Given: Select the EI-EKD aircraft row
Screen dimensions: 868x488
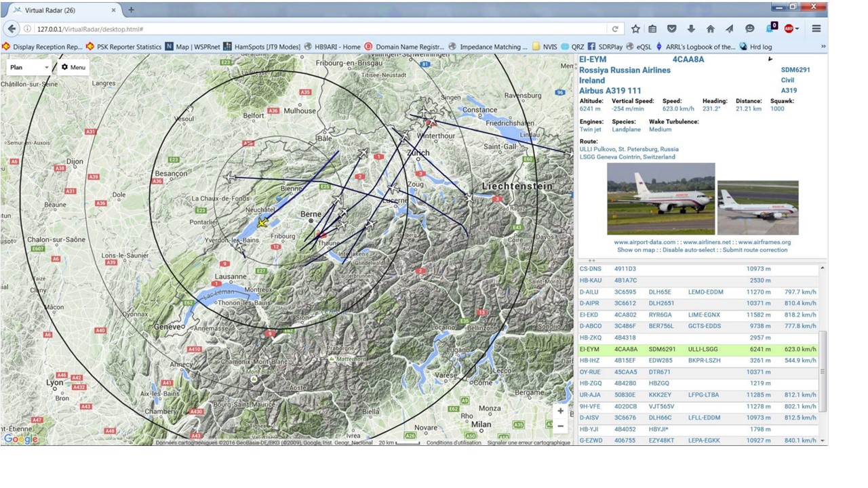Looking at the screenshot, I should pyautogui.click(x=698, y=314).
